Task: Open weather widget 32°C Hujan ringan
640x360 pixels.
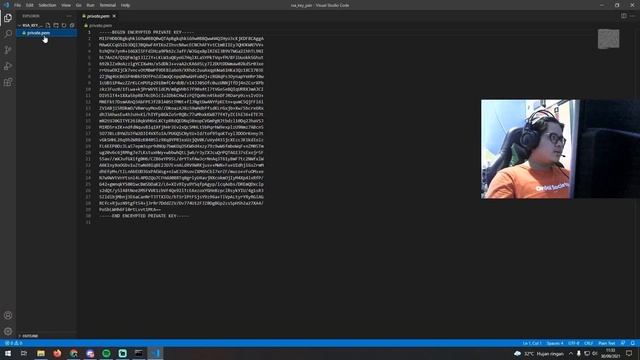Action: pyautogui.click(x=539, y=353)
